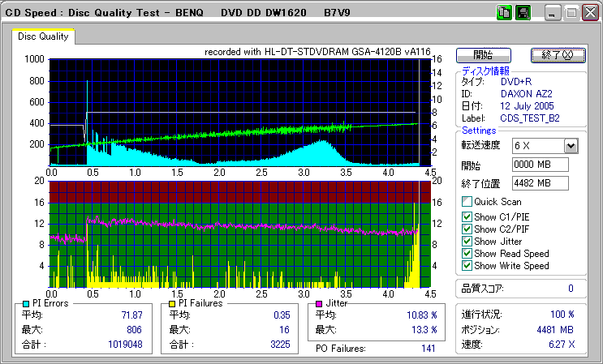Viewport: 603px width, 364px height.
Task: Toggle the Quick Scan checkbox
Action: (x=467, y=202)
